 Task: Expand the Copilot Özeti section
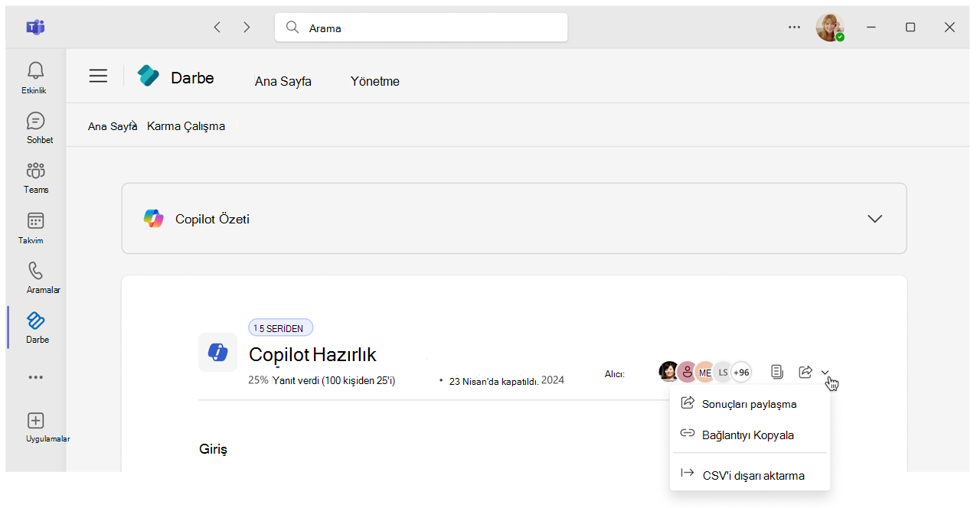click(874, 219)
